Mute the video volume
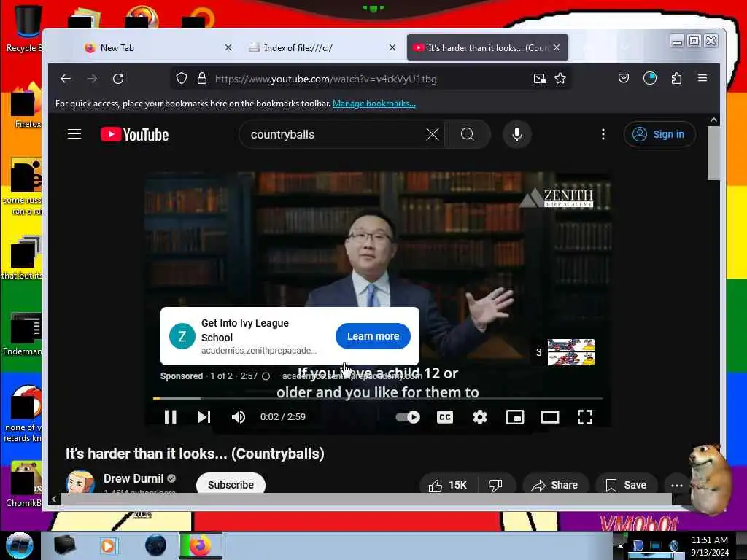 [x=239, y=417]
